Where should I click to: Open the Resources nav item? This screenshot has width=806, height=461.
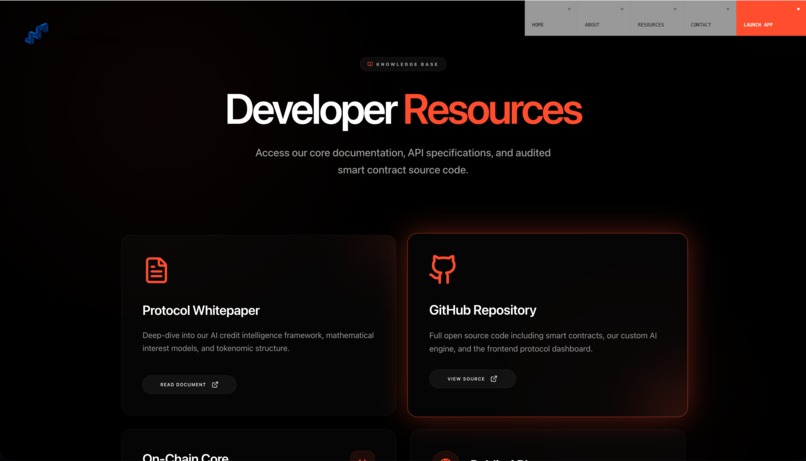tap(657, 19)
